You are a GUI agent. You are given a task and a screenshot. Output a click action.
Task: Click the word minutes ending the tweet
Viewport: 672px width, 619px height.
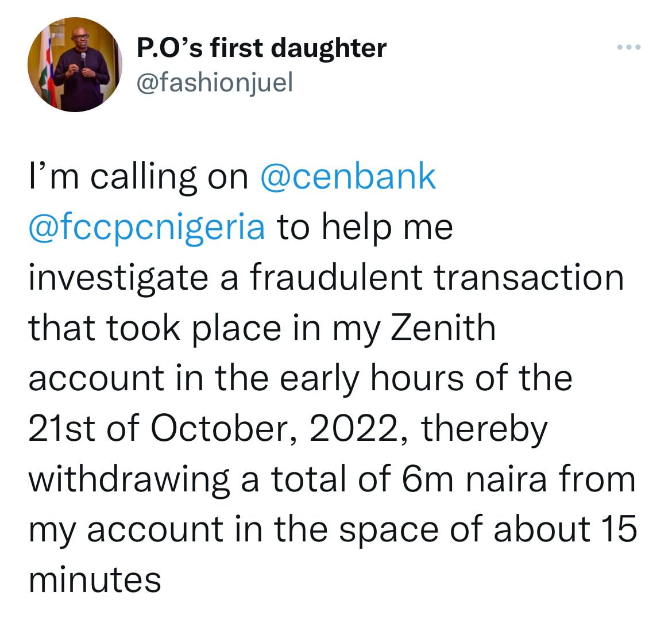coord(95,580)
